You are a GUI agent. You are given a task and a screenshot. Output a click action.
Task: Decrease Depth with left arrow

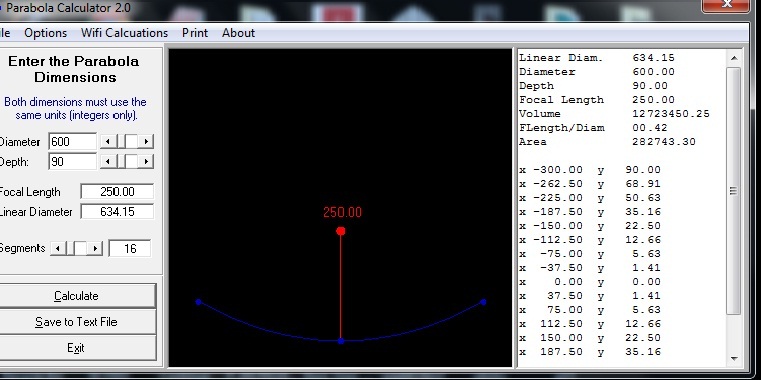pyautogui.click(x=108, y=161)
